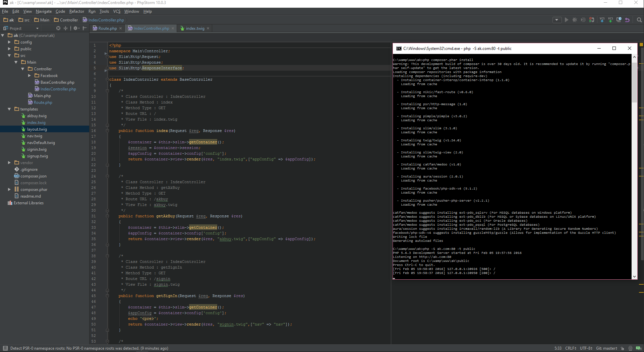Click the VCS Update Project icon
Viewport: 644px width, 352px height.
point(602,20)
